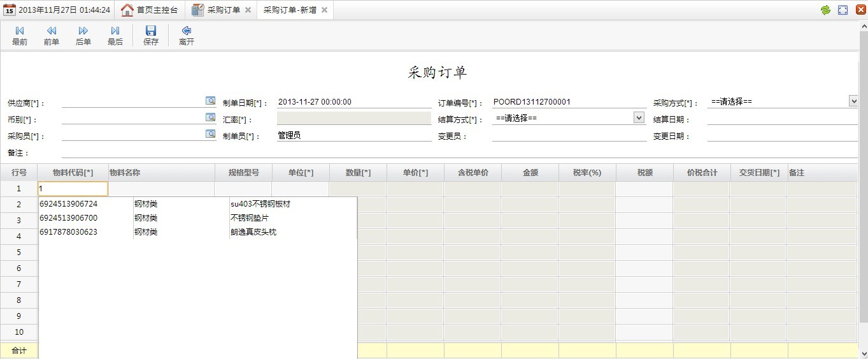The width and height of the screenshot is (868, 359).
Task: Open supplier lookup icon for 供应商
Action: click(x=210, y=101)
